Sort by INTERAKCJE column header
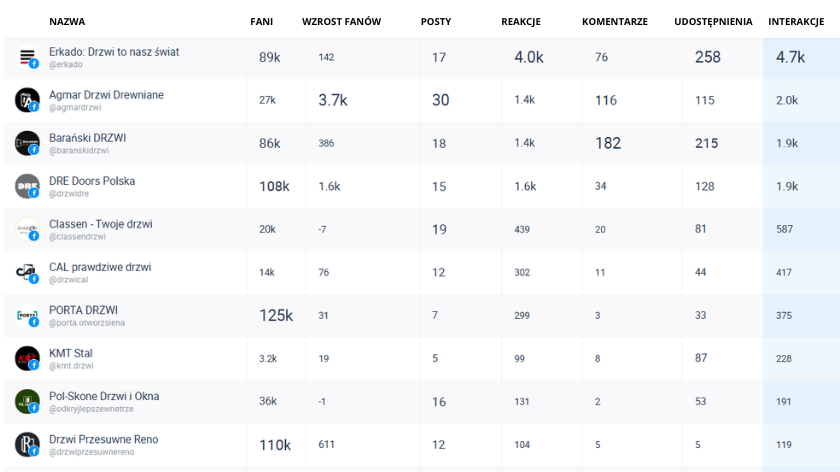This screenshot has width=840, height=472. (796, 21)
